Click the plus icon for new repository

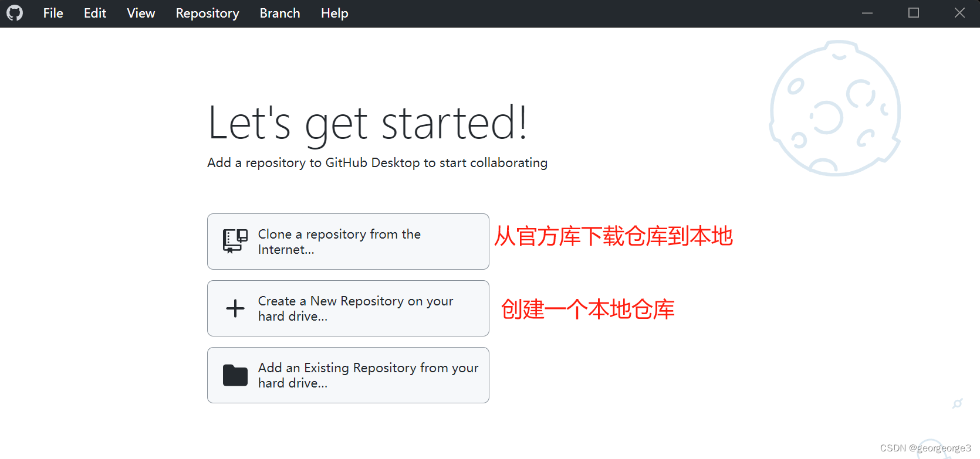(235, 308)
